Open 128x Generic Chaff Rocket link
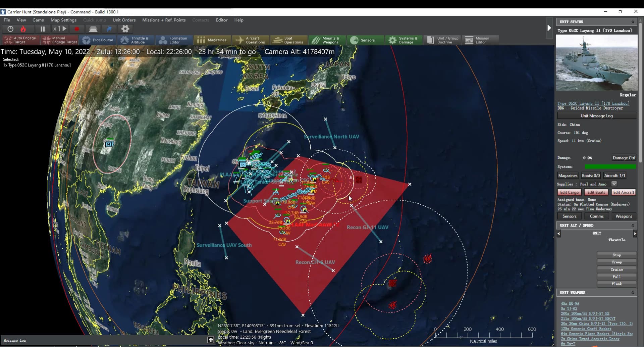 pyautogui.click(x=586, y=329)
